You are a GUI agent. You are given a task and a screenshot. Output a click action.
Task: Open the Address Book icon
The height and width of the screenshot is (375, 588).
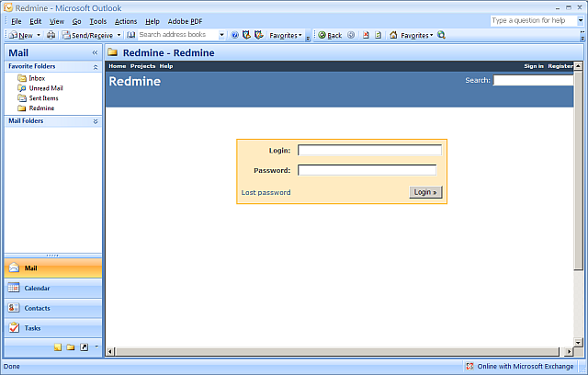pos(130,35)
